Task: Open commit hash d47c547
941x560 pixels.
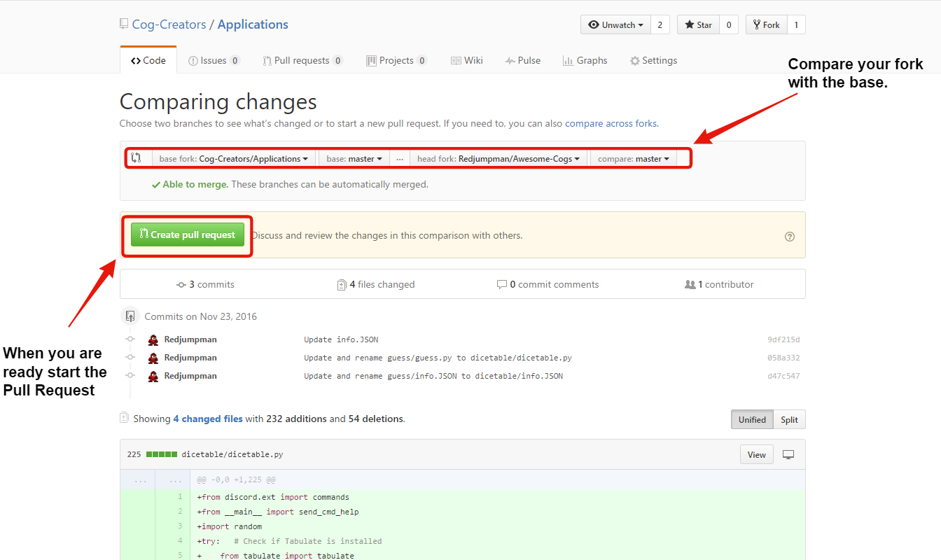Action: tap(783, 376)
